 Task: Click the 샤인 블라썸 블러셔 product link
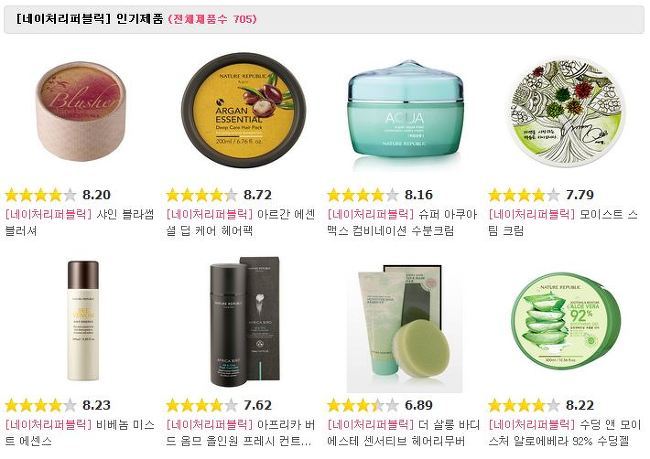[x=79, y=222]
